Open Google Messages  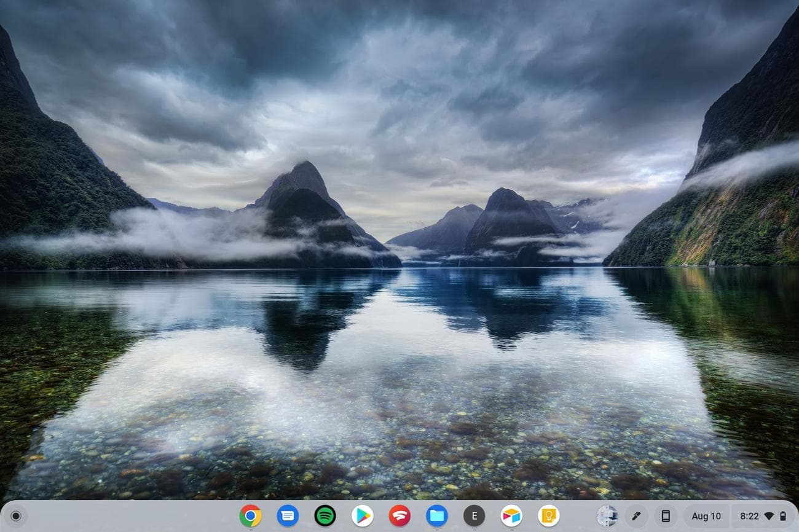tap(288, 516)
